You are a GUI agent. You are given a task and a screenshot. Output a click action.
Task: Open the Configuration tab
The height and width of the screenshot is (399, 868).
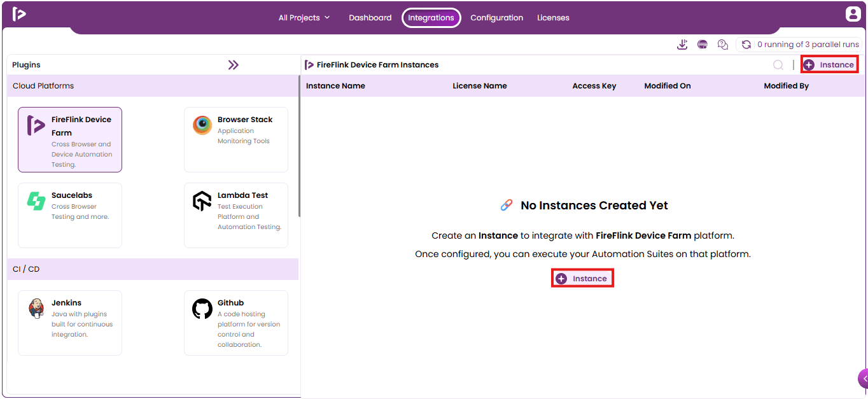tap(496, 18)
